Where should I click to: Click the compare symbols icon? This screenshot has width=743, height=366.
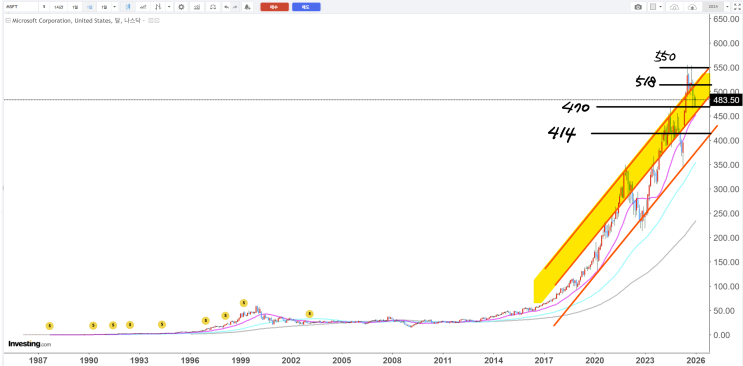point(213,7)
